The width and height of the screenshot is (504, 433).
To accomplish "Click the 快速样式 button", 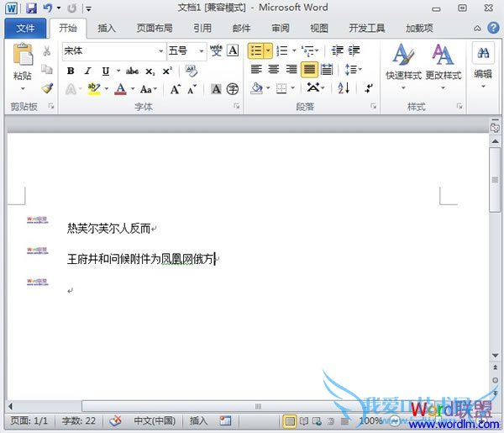I will tap(403, 67).
